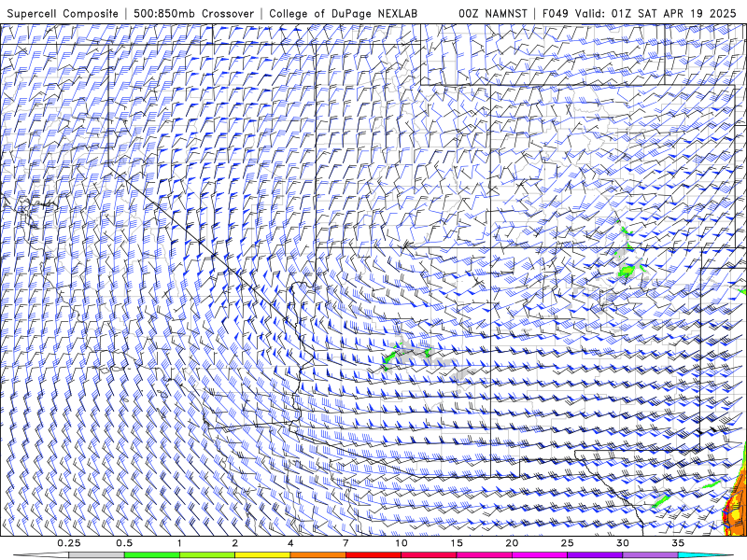Click the '0.5' color bar label

[124, 543]
